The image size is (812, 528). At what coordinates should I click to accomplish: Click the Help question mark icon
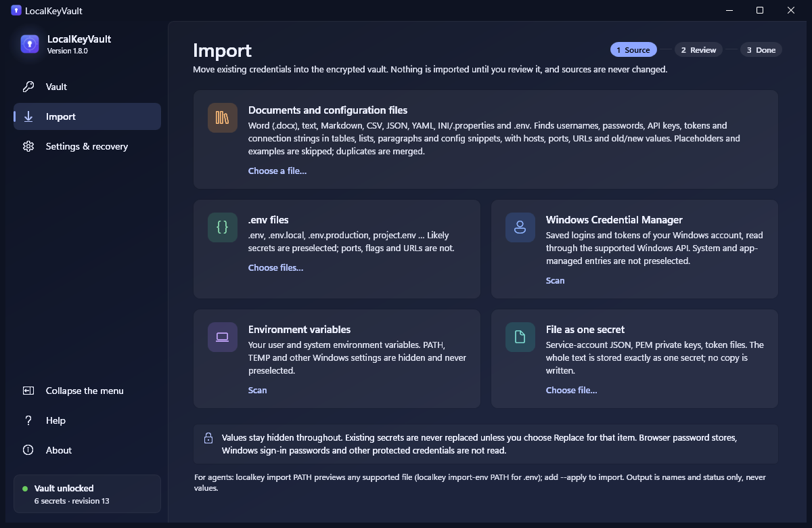coord(28,420)
